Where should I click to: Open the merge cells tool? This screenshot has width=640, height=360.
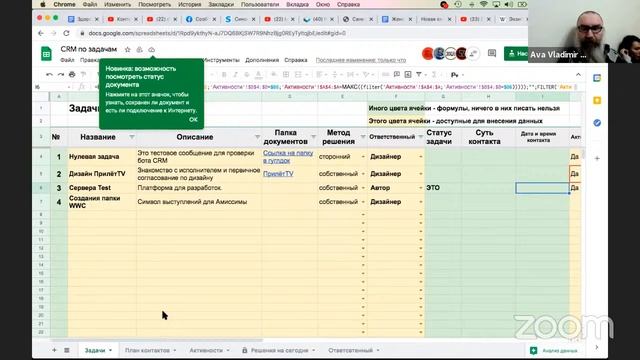coord(298,74)
